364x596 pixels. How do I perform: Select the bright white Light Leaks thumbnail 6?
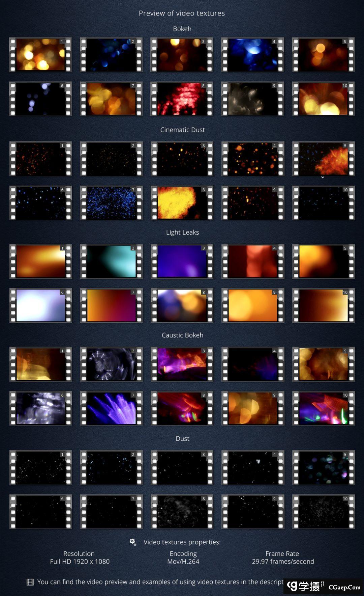click(x=40, y=305)
